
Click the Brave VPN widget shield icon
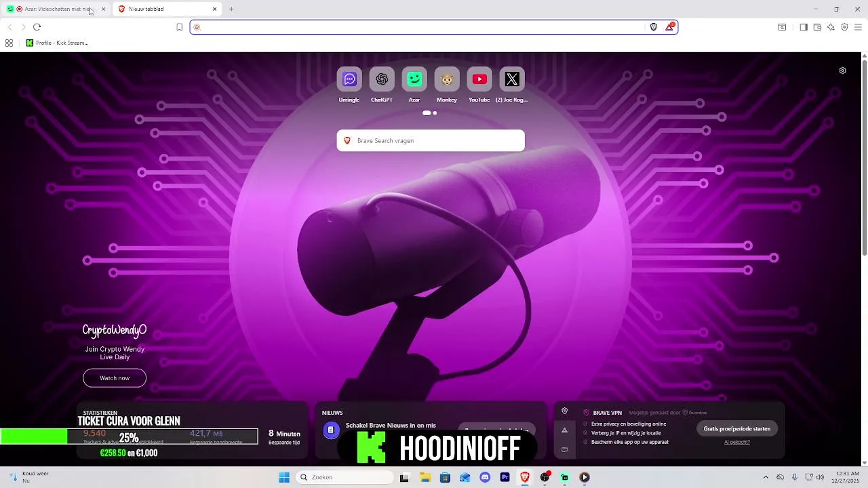(564, 411)
